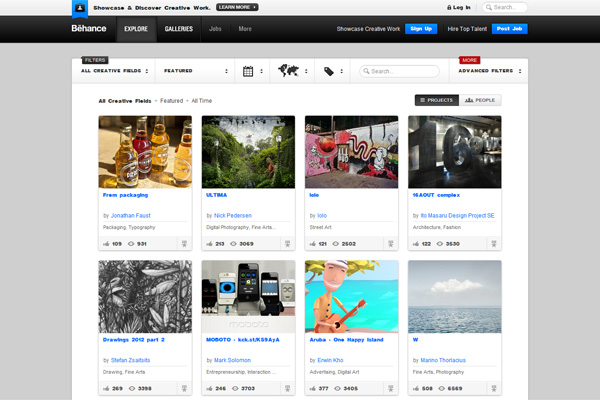Click the top-right site Search field
This screenshot has width=600, height=400.
505,7
